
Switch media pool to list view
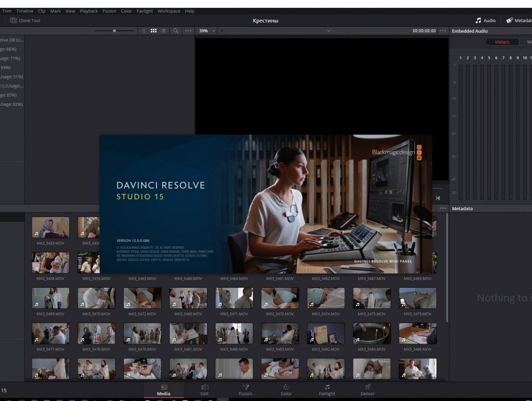(x=163, y=31)
